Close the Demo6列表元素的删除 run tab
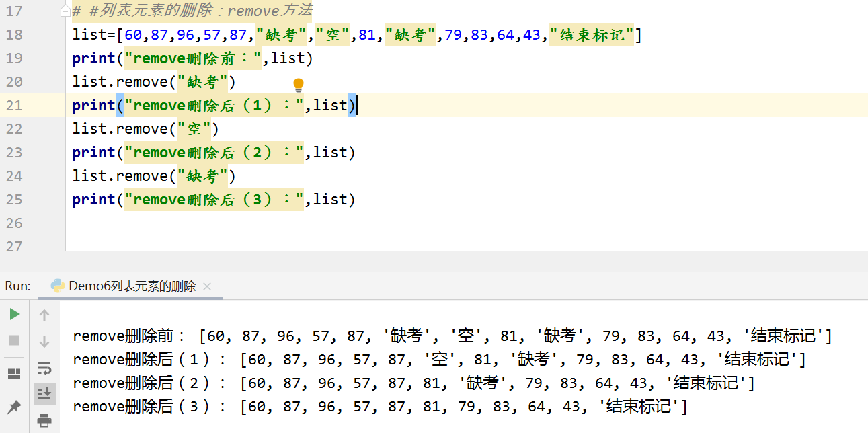Viewport: 868px width, 433px height. coord(207,286)
